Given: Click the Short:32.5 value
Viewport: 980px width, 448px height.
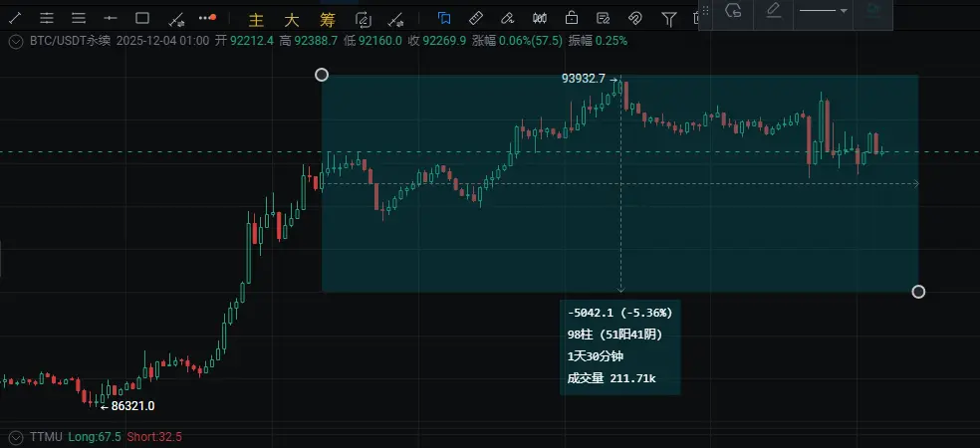Looking at the screenshot, I should (154, 437).
